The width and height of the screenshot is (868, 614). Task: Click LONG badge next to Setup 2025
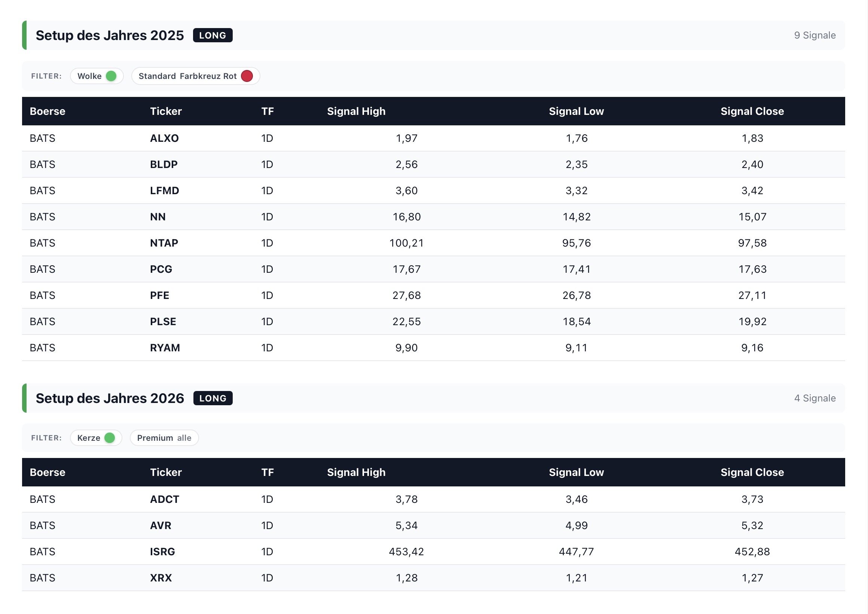pos(213,36)
